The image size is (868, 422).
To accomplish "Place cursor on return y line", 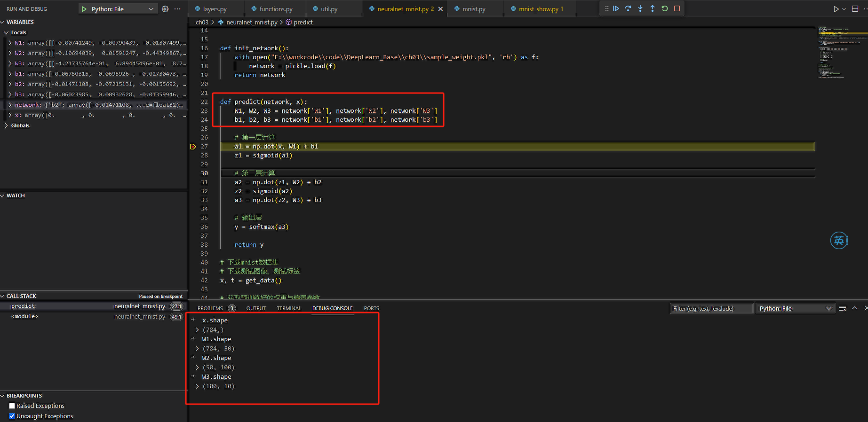I will pos(249,245).
